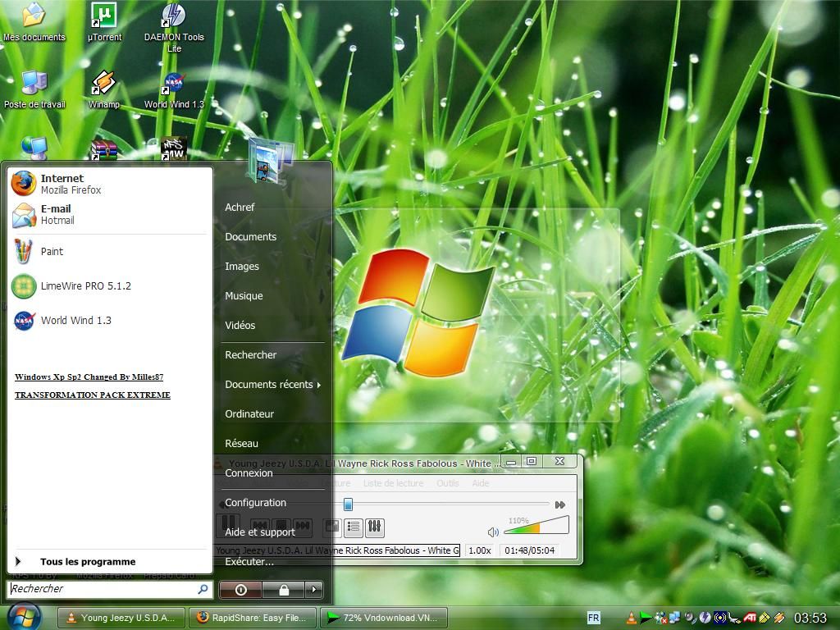Screen dimensions: 840x630
Task: Click the Messenger tray icon with red X
Action: click(661, 618)
